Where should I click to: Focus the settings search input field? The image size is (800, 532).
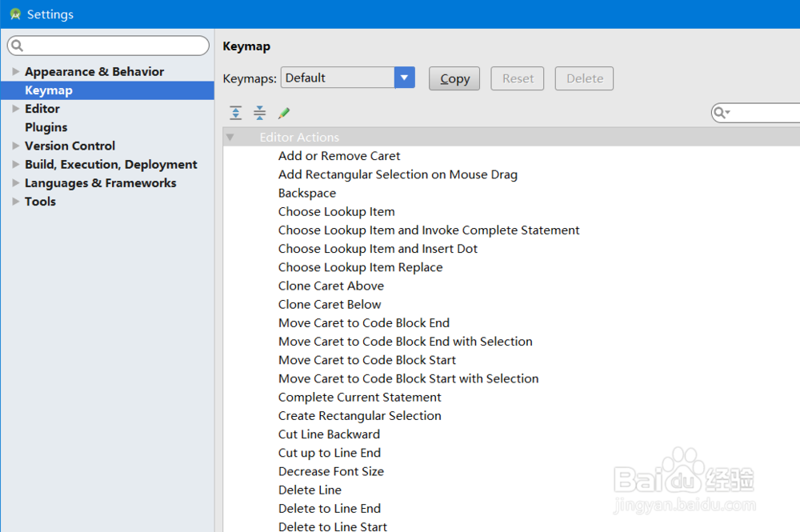(x=108, y=46)
